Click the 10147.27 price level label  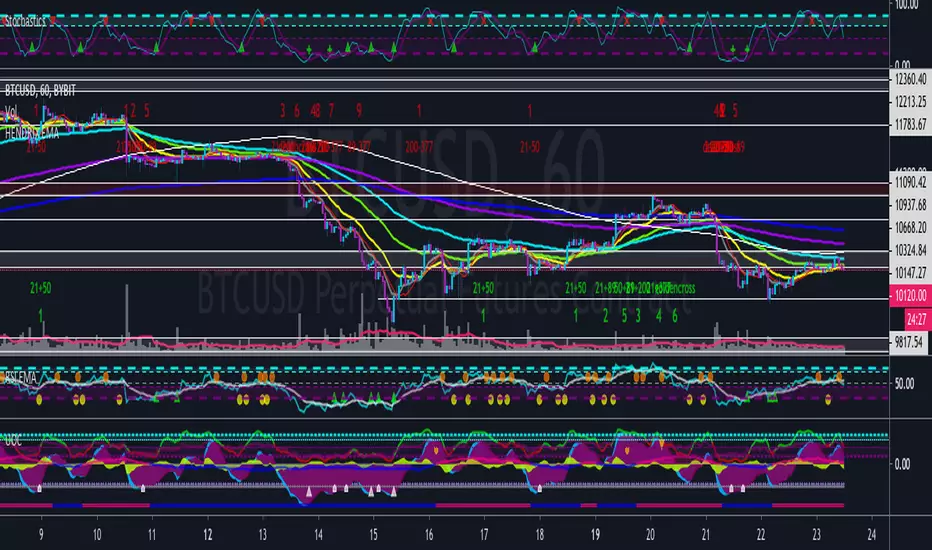pyautogui.click(x=911, y=273)
